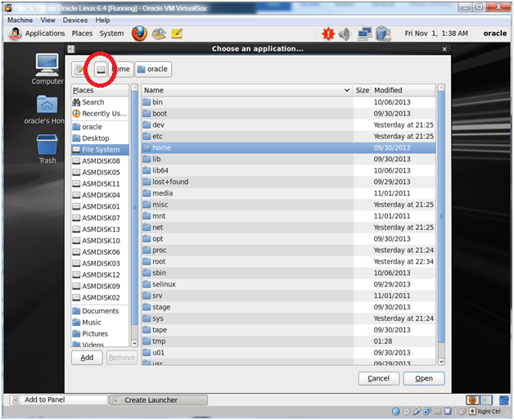Select File System in Places sidebar
This screenshot has width=514, height=420.
coord(100,150)
